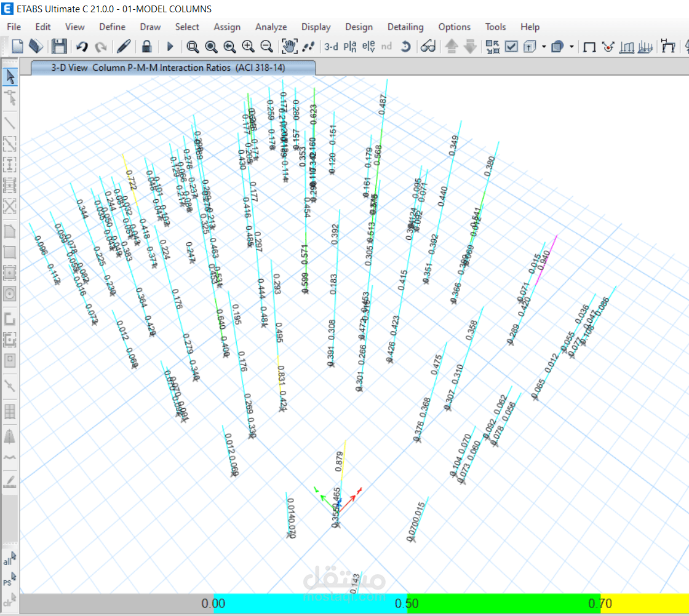This screenshot has width=689, height=616.
Task: Pick the Draw Beam/Column line tool
Action: (x=10, y=123)
